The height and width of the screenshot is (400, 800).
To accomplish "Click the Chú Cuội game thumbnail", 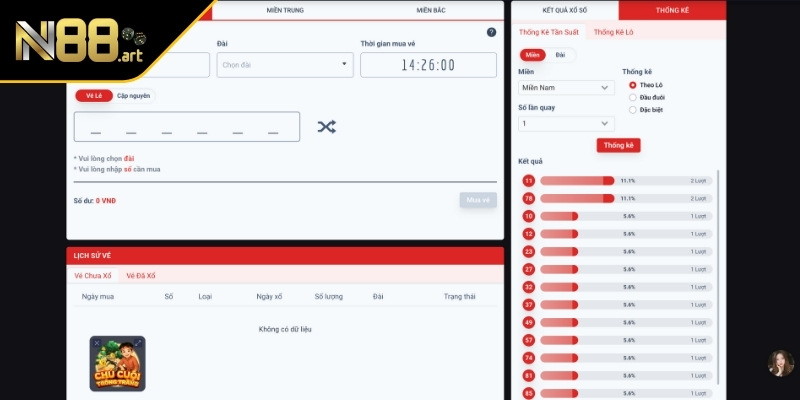I will point(117,362).
